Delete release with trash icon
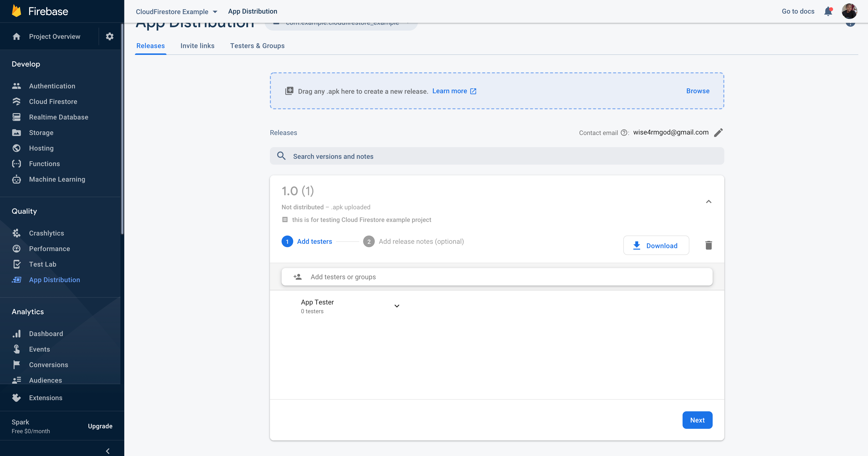This screenshot has width=868, height=456. [708, 245]
